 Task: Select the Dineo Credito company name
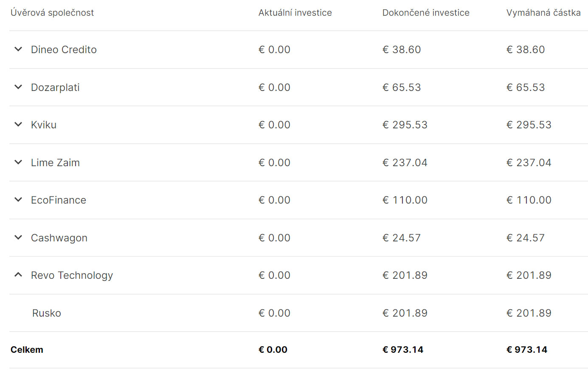point(64,50)
